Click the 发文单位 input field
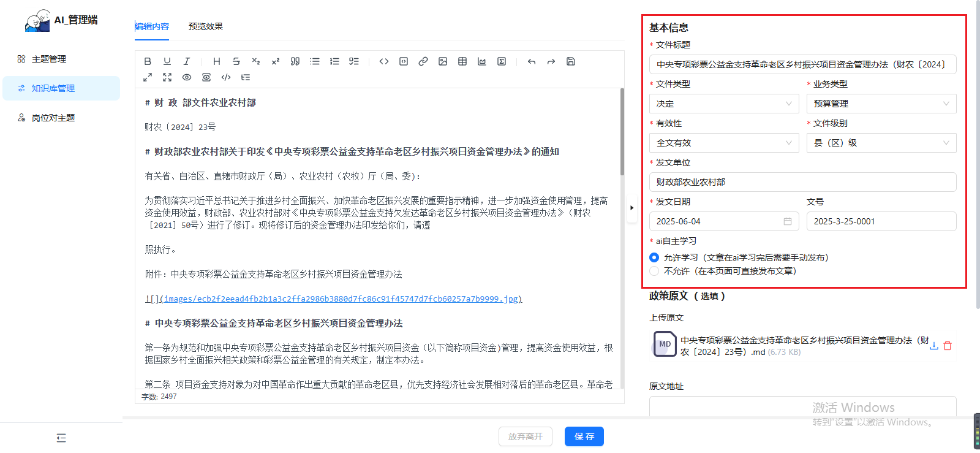980x453 pixels. point(802,182)
